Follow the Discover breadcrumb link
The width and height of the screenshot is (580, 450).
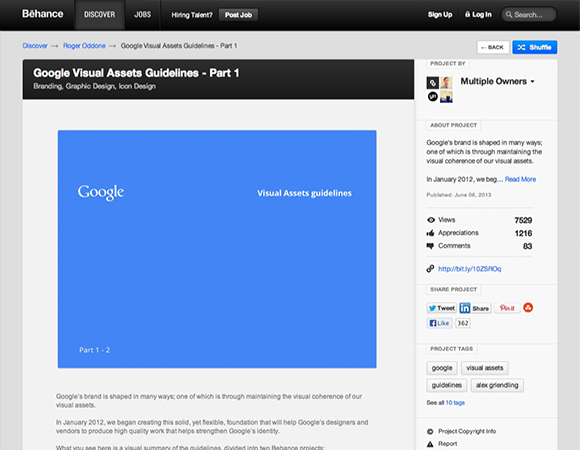(x=35, y=46)
